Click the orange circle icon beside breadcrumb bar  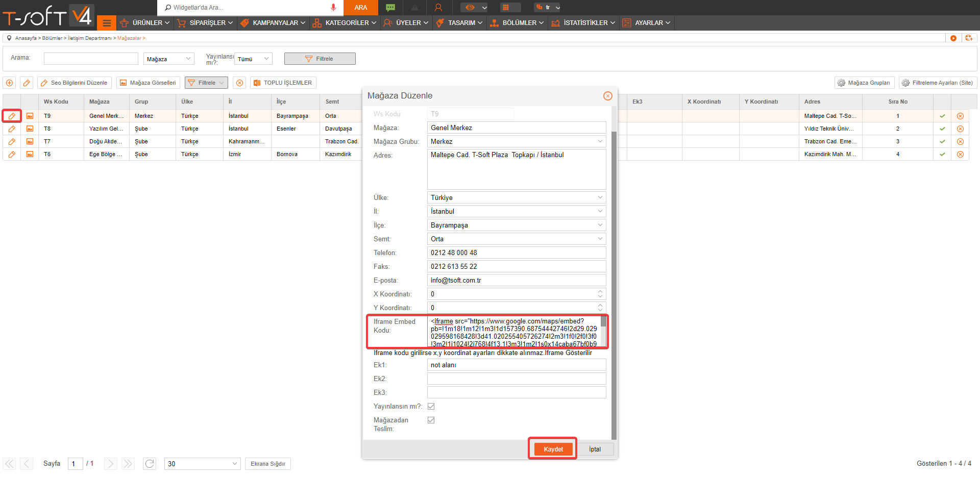[x=953, y=38]
